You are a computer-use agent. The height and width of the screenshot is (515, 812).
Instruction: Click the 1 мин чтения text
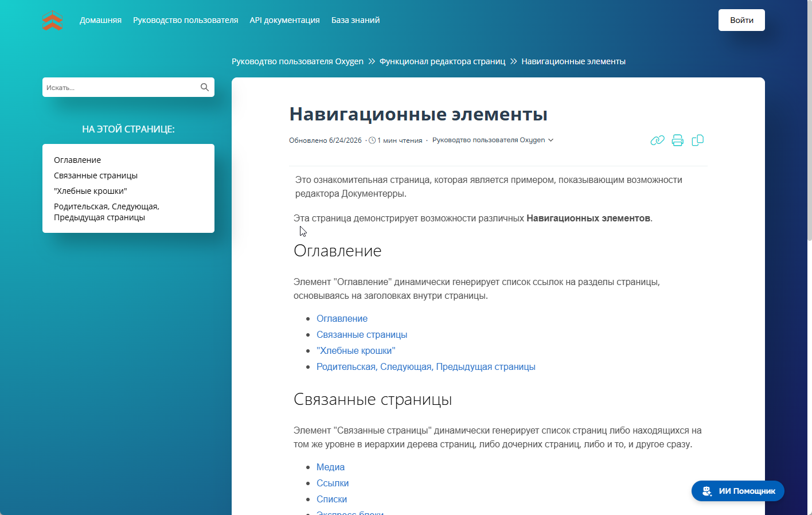pyautogui.click(x=400, y=140)
